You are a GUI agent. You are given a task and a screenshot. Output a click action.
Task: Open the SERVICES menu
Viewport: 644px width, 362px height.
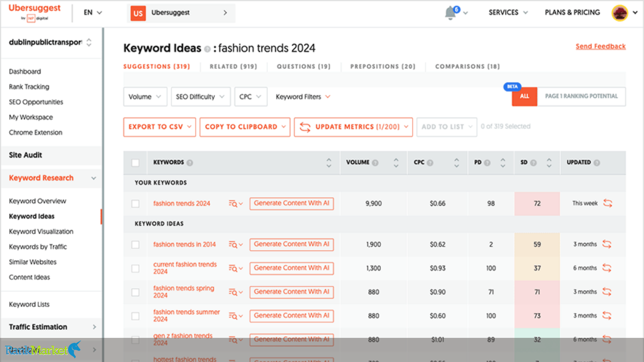coord(508,13)
